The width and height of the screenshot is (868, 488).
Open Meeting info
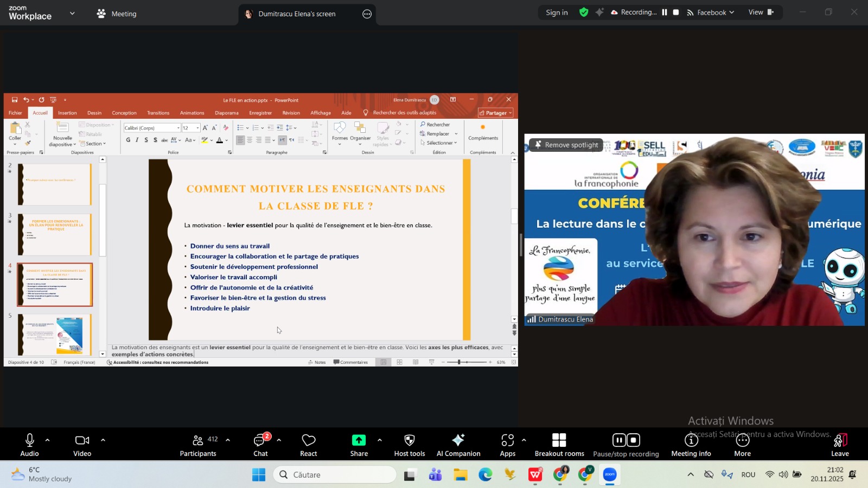(691, 440)
